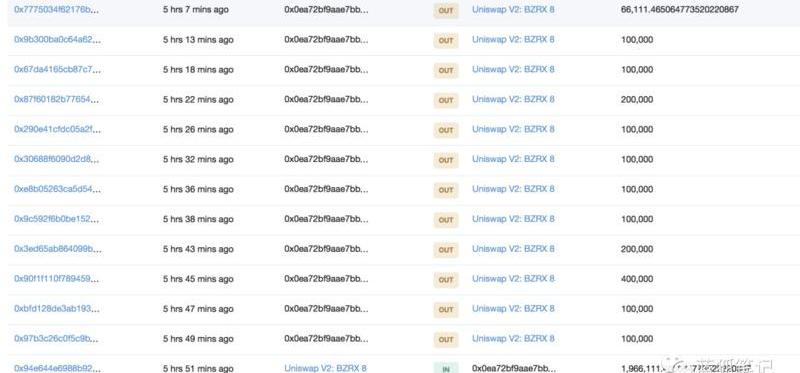
Task: Open transaction hash 0xe8b05263ca5d54
Action: point(57,189)
